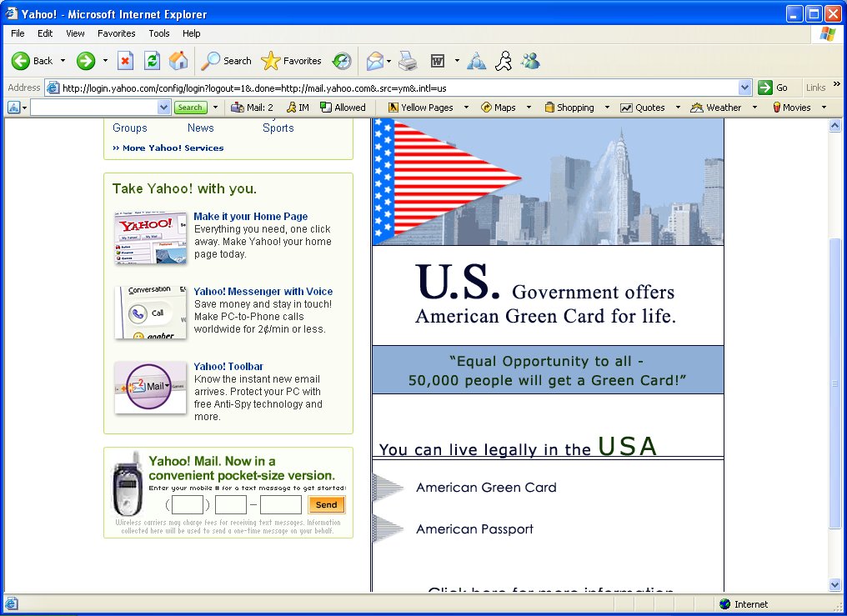Open the Yahoo toolbar Mail: 2 button

[x=252, y=108]
